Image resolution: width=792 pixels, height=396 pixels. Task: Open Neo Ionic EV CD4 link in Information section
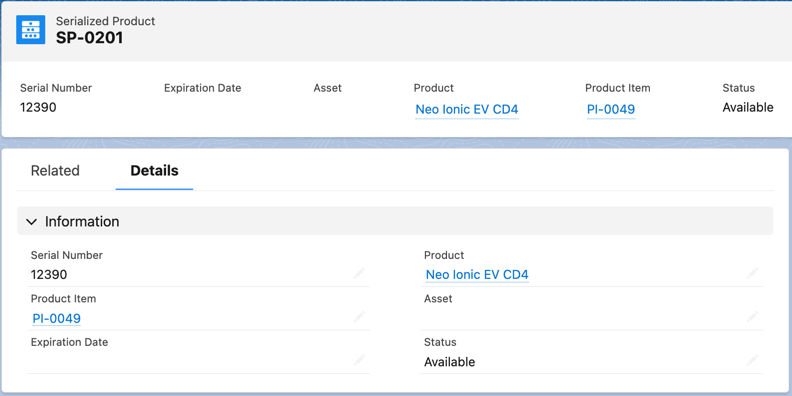pos(477,275)
